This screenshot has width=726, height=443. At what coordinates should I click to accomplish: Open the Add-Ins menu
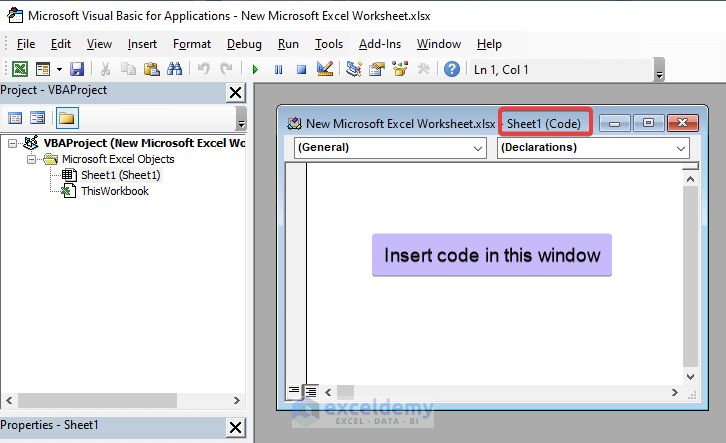tap(380, 44)
